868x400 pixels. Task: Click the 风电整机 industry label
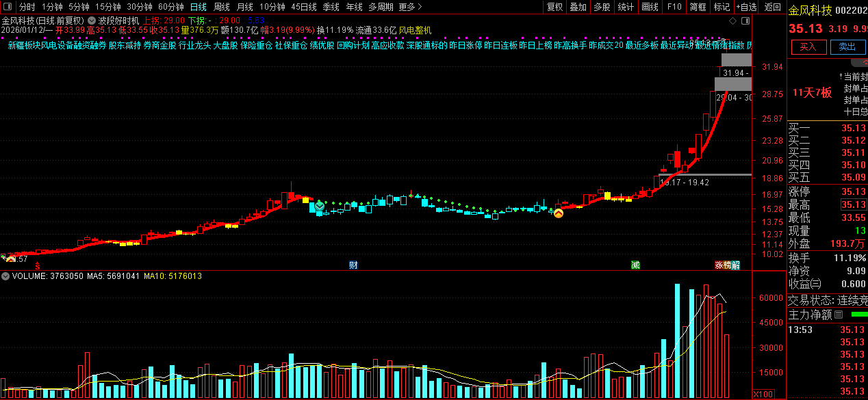pos(416,30)
